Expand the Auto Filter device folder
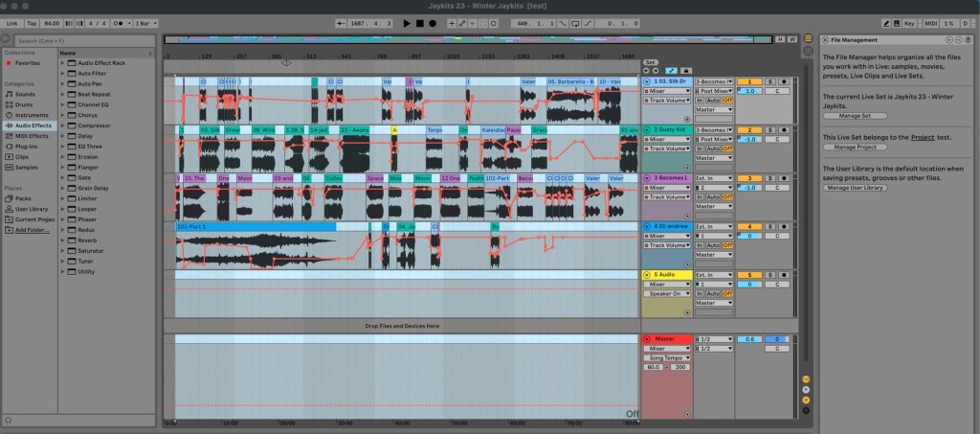The width and height of the screenshot is (980, 434). 63,73
